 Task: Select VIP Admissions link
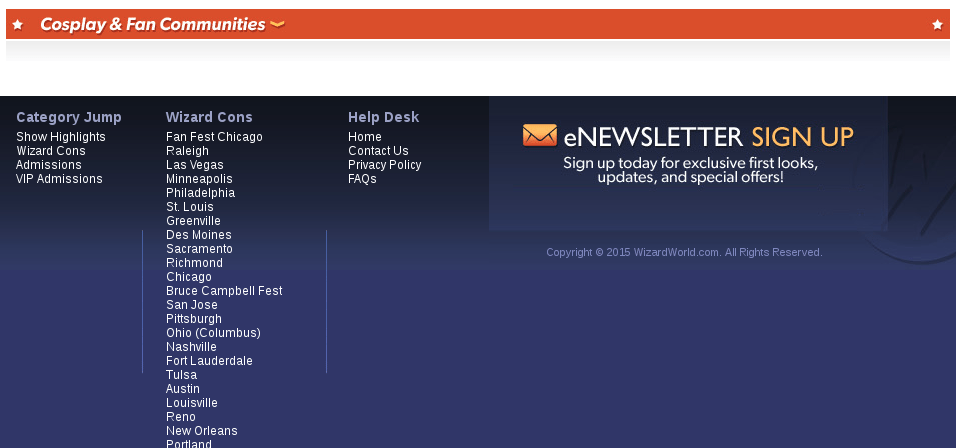(x=59, y=179)
